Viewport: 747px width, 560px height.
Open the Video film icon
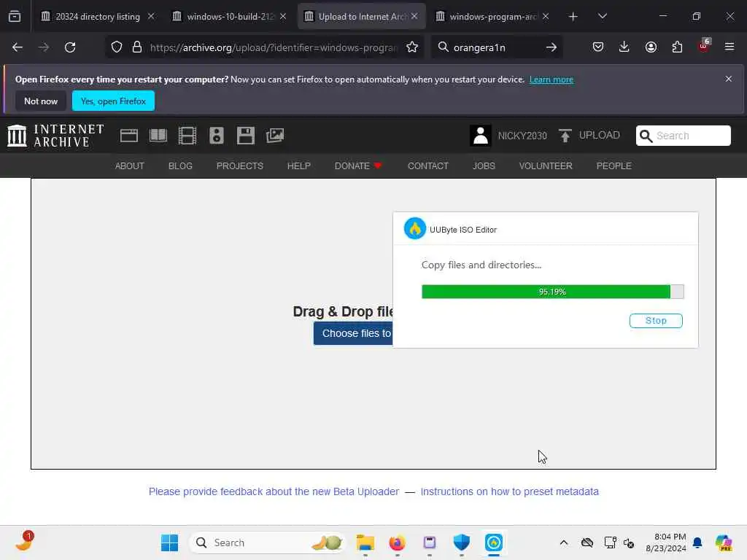pos(187,136)
